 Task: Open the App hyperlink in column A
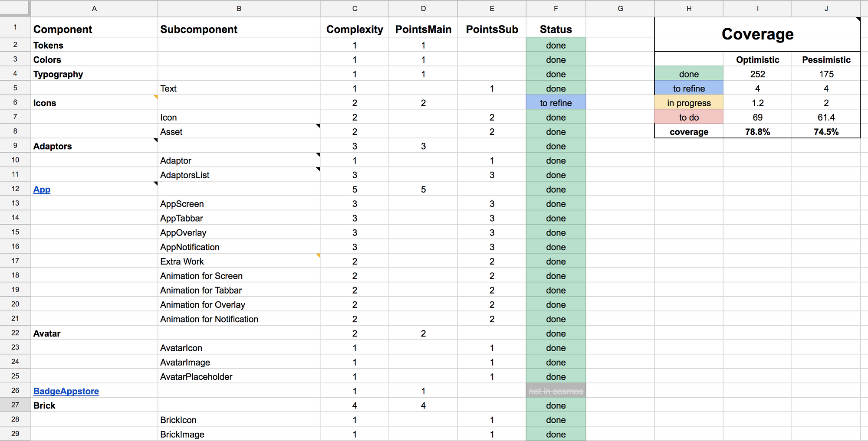[42, 189]
